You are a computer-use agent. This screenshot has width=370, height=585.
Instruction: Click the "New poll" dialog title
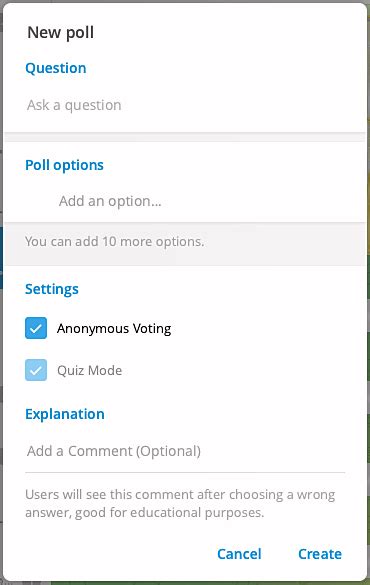[60, 32]
